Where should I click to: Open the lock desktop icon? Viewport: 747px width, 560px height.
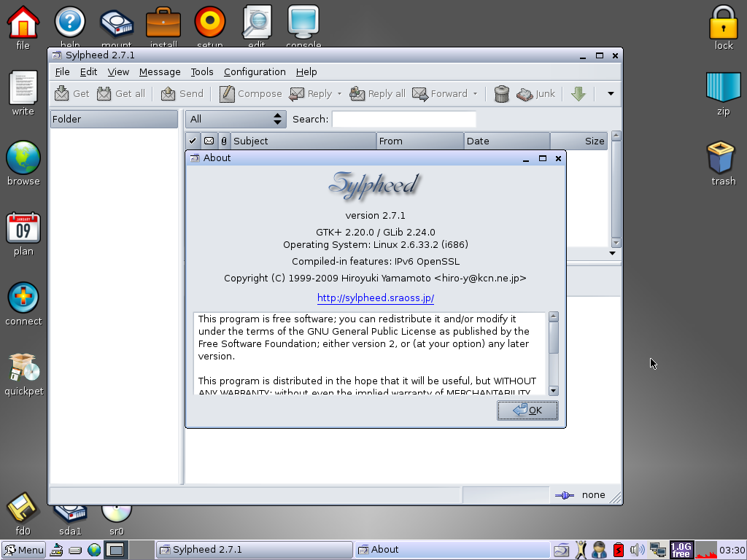coord(723,28)
